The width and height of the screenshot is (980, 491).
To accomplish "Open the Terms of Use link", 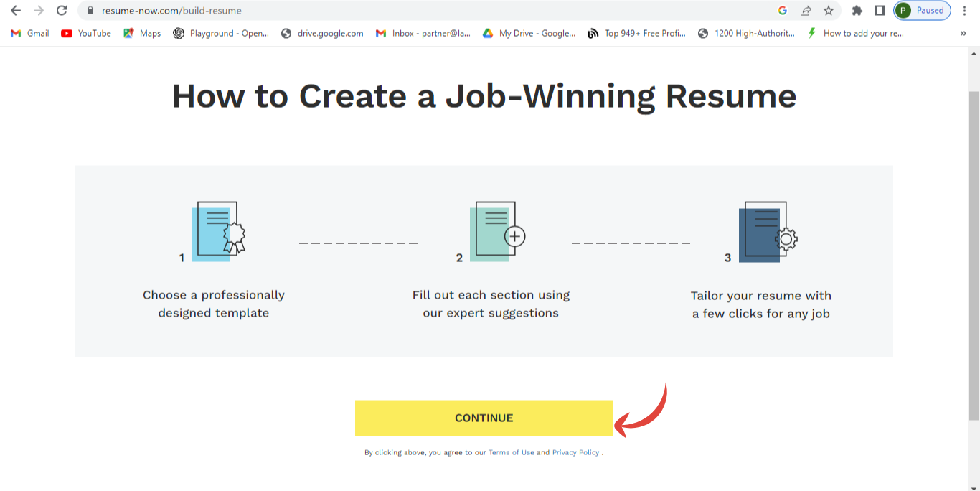I will tap(511, 453).
